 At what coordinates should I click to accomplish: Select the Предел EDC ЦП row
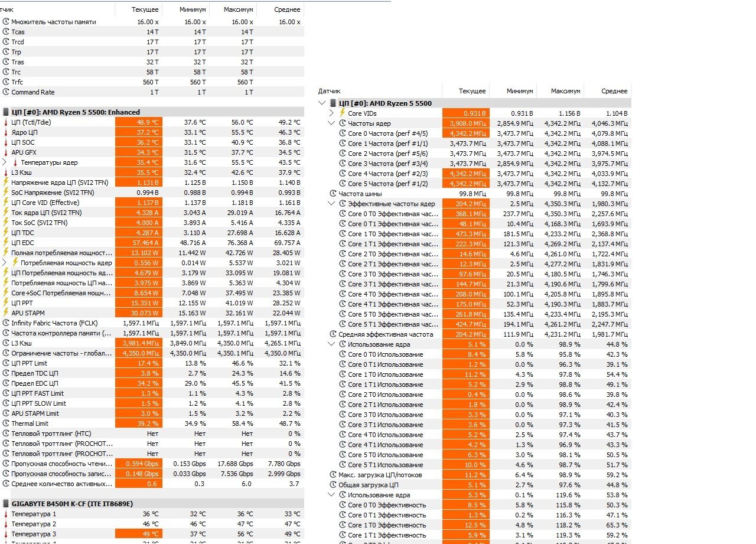pos(152,383)
